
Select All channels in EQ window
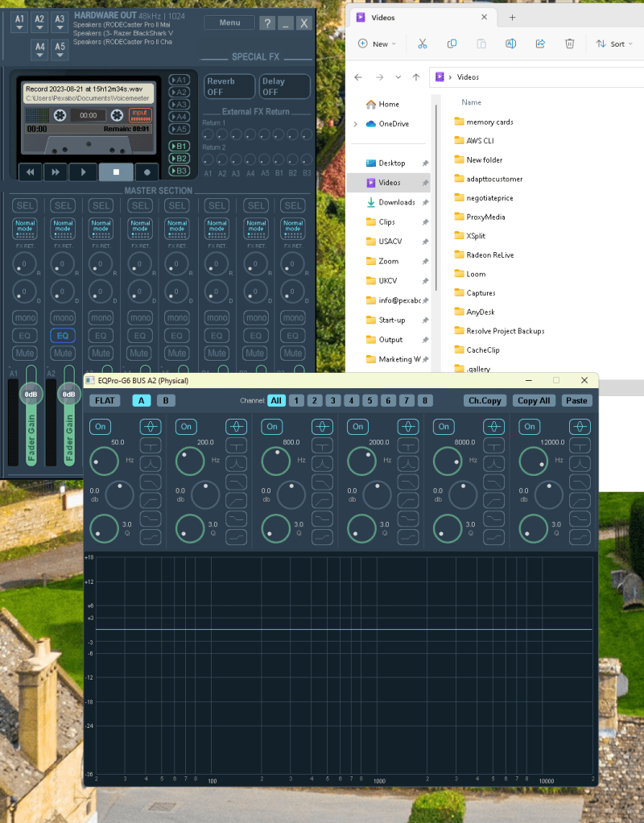click(276, 400)
